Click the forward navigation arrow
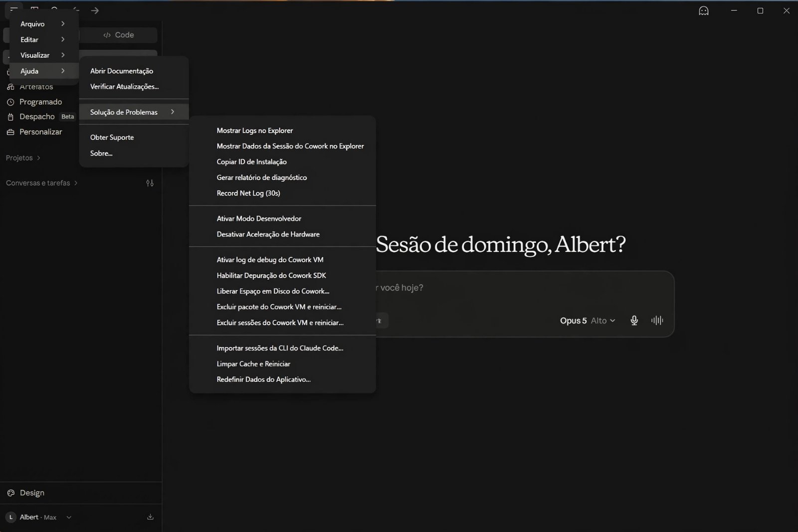 [x=95, y=10]
